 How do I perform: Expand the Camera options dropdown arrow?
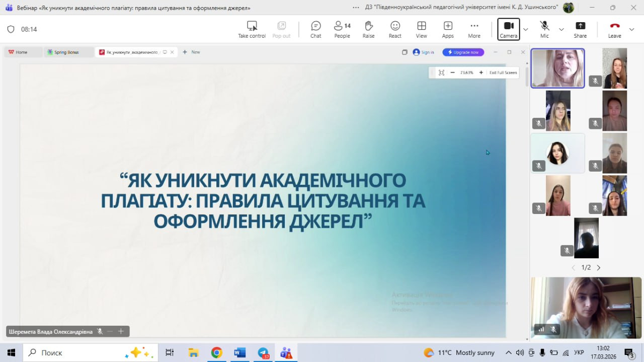pyautogui.click(x=526, y=29)
